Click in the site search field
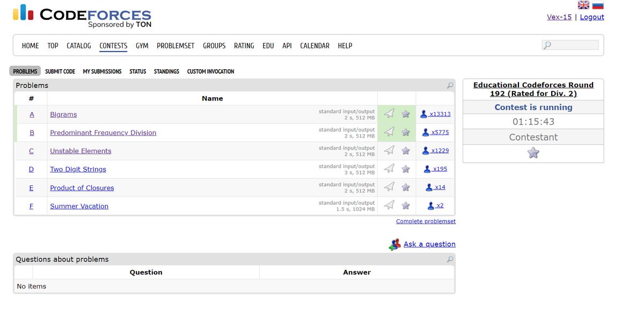 pyautogui.click(x=570, y=45)
